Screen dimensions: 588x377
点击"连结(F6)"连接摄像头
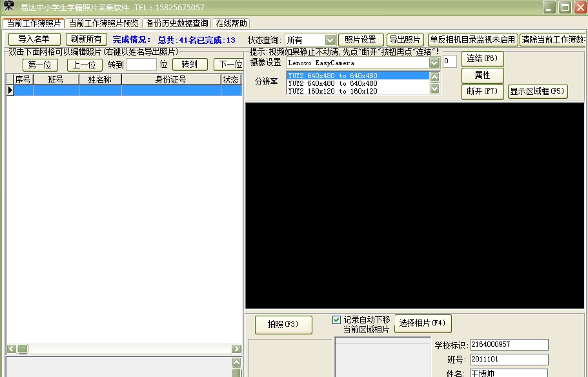tap(482, 59)
